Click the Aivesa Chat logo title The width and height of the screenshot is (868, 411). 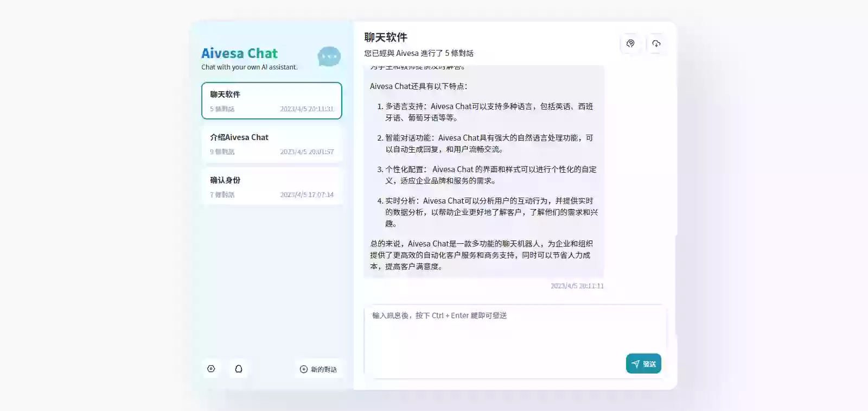239,53
